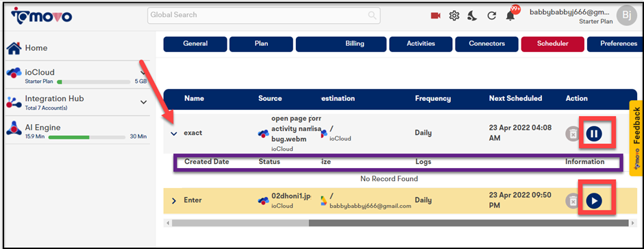Click the scrollbar right arrow
Image resolution: width=644 pixels, height=249 pixels.
[633, 223]
